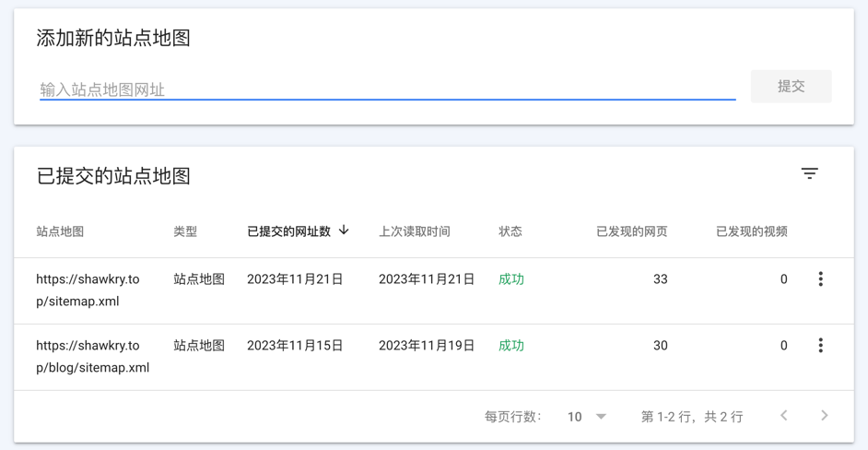
Task: Sort by 已提交的网址数 column header
Action: pos(288,231)
